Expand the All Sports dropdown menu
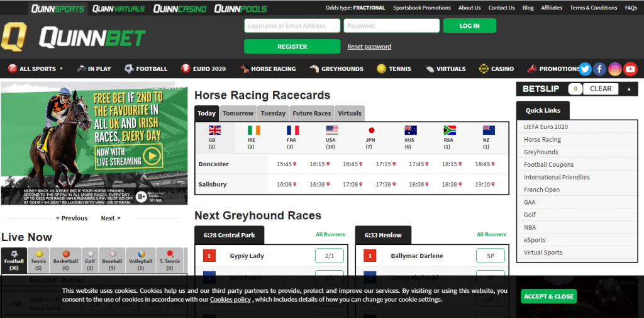The image size is (644, 318). point(36,69)
